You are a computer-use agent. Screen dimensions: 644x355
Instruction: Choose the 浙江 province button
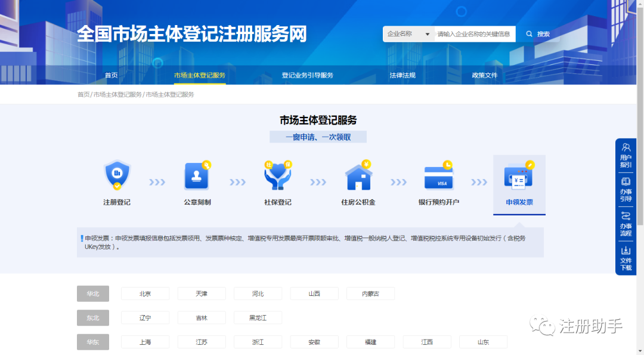258,342
